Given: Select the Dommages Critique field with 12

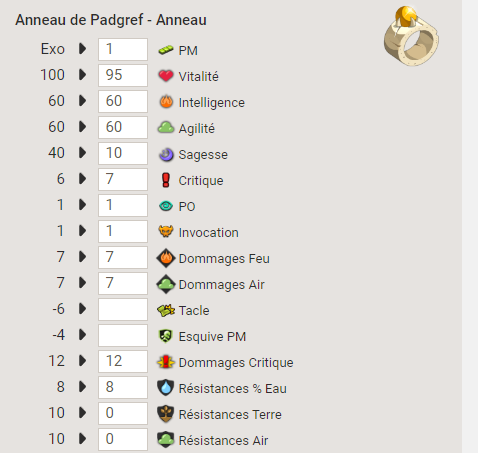Looking at the screenshot, I should (123, 361).
